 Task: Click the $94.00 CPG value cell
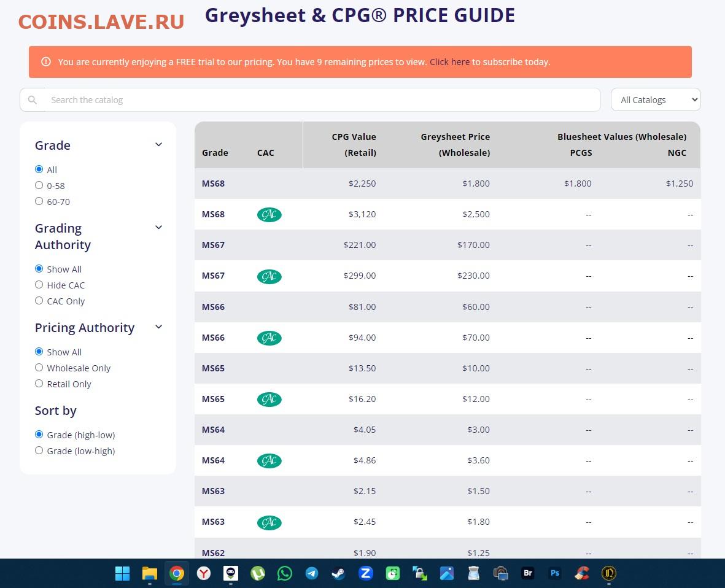point(362,338)
